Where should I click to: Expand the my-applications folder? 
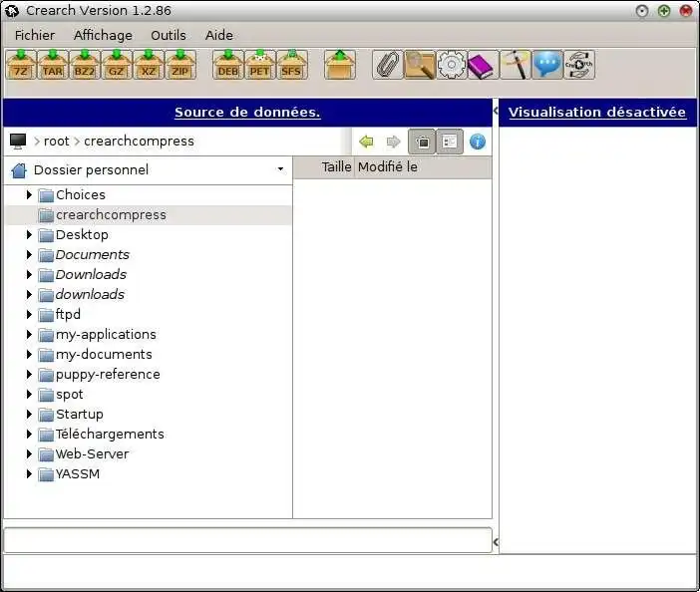29,335
